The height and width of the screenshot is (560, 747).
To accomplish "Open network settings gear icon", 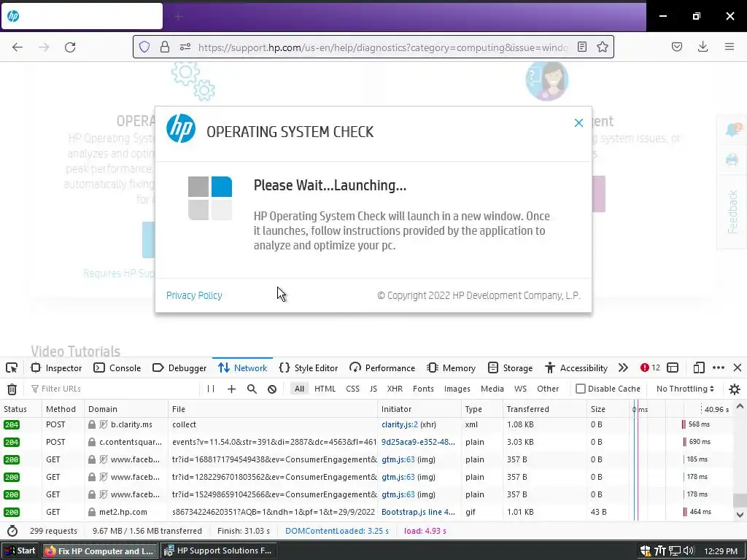I will point(735,389).
